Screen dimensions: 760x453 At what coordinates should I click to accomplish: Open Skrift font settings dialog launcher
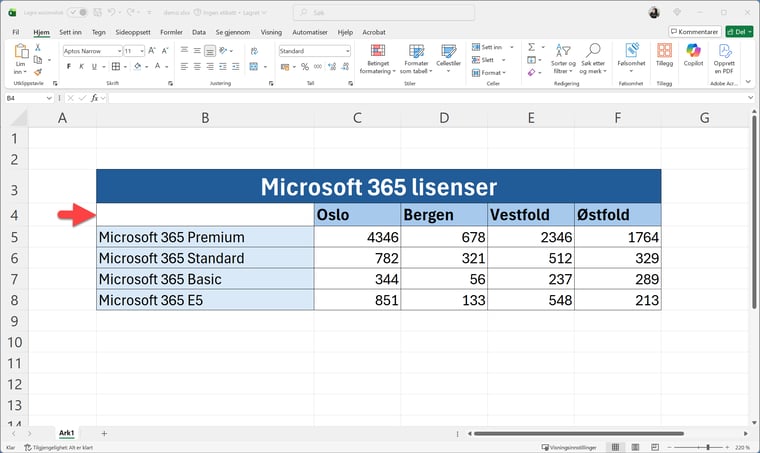[x=171, y=83]
